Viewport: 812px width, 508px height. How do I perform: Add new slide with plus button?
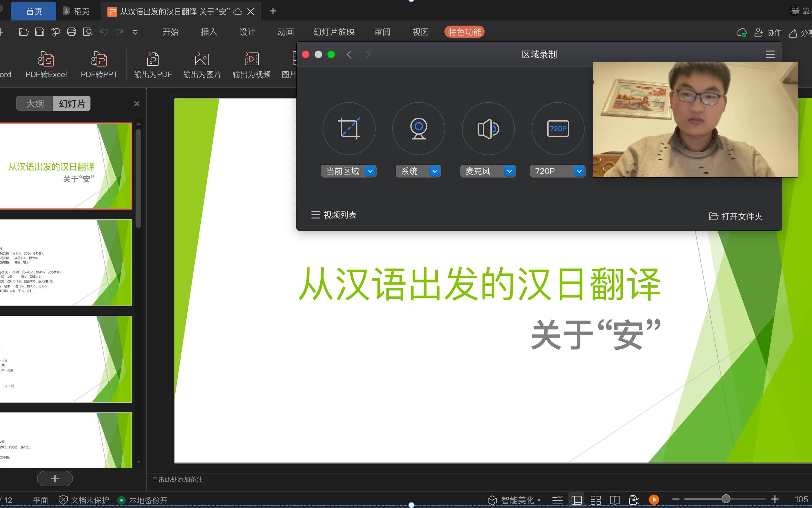(55, 479)
